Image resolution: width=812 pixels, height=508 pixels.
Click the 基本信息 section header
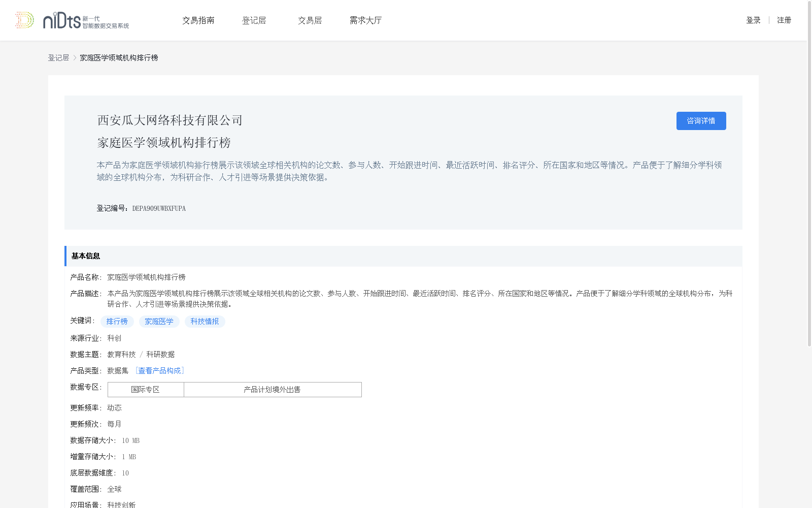(x=86, y=256)
